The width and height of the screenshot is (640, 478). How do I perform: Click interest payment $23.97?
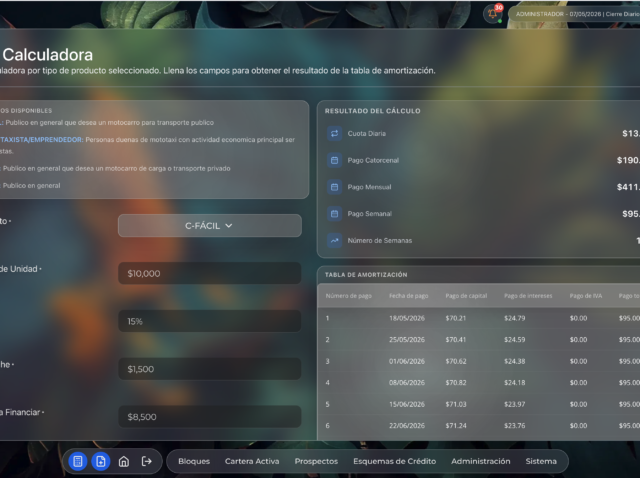click(x=514, y=404)
